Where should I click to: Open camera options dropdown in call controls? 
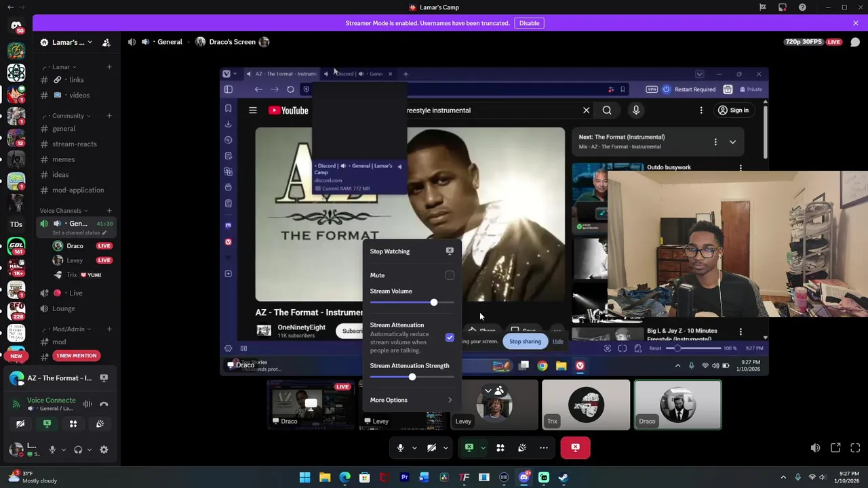(446, 447)
